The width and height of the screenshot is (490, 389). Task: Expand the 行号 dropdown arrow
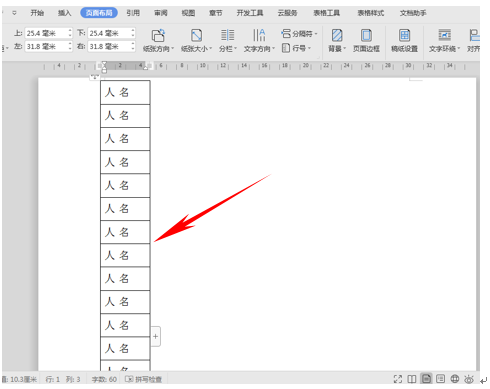pyautogui.click(x=309, y=49)
